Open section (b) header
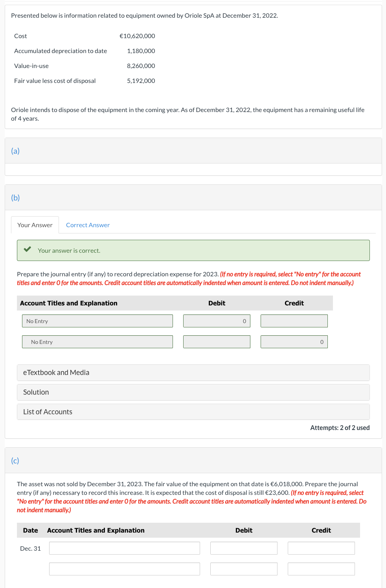 (x=15, y=197)
